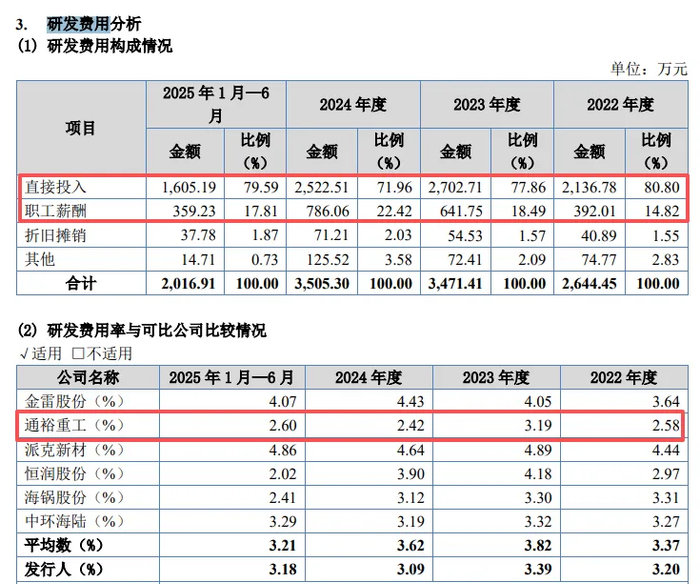The height and width of the screenshot is (584, 700).
Task: Click the 2023 年度 header in first table
Action: 487,105
